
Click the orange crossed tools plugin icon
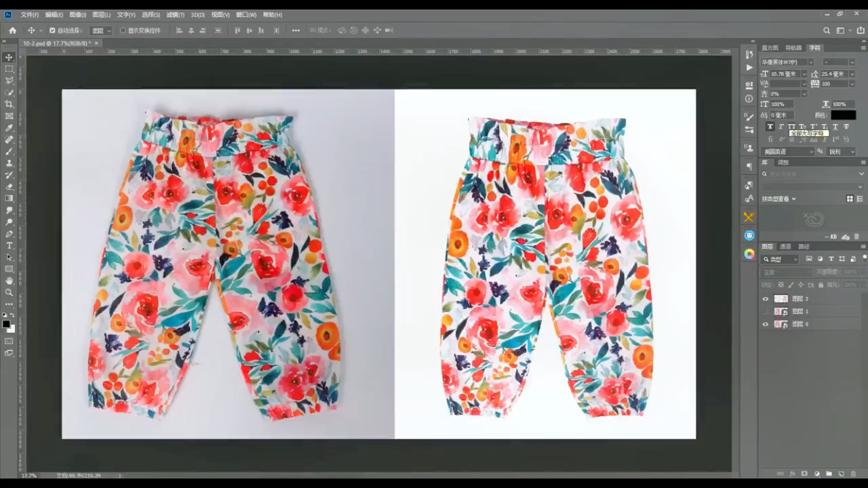(749, 217)
